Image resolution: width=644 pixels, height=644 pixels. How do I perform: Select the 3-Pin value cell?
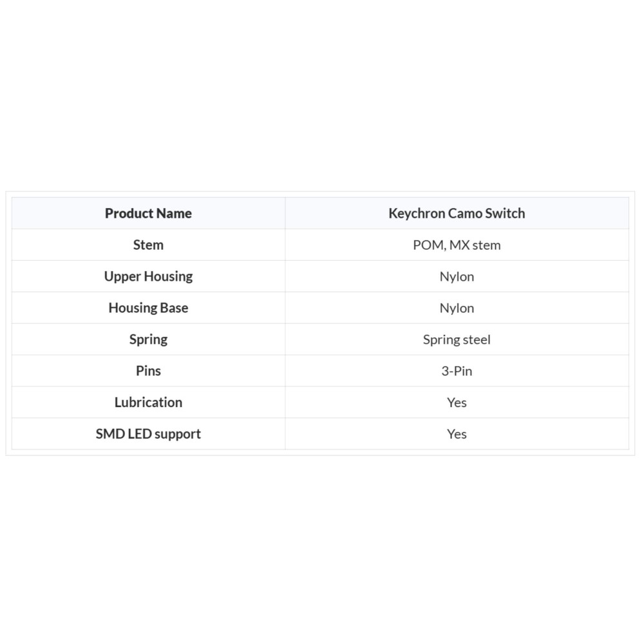pos(457,371)
